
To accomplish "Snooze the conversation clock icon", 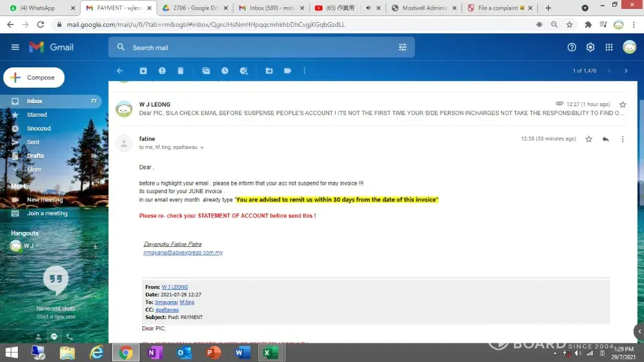I will coord(225,71).
